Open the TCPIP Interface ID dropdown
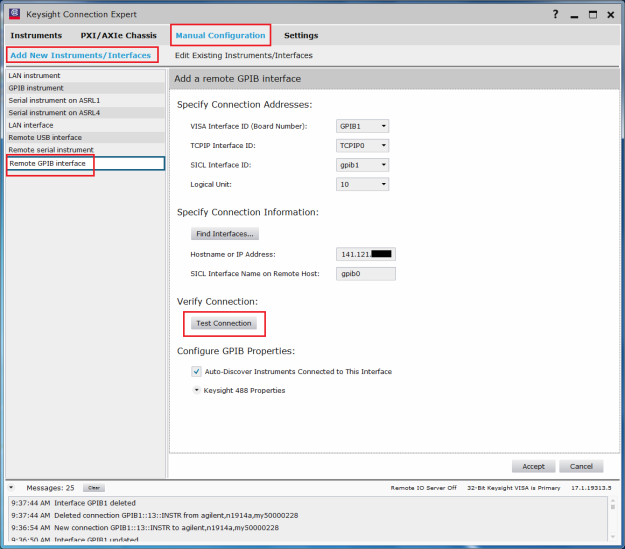625x549 pixels. (363, 145)
